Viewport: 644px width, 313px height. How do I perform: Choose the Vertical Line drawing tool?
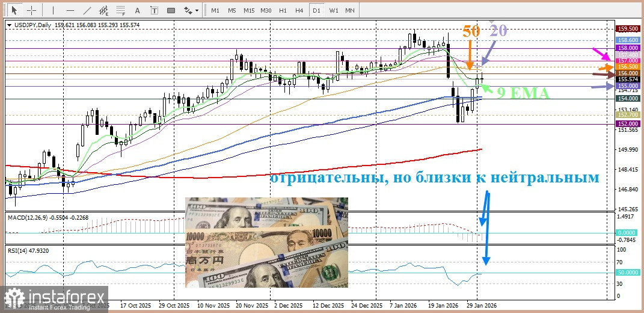tap(54, 10)
